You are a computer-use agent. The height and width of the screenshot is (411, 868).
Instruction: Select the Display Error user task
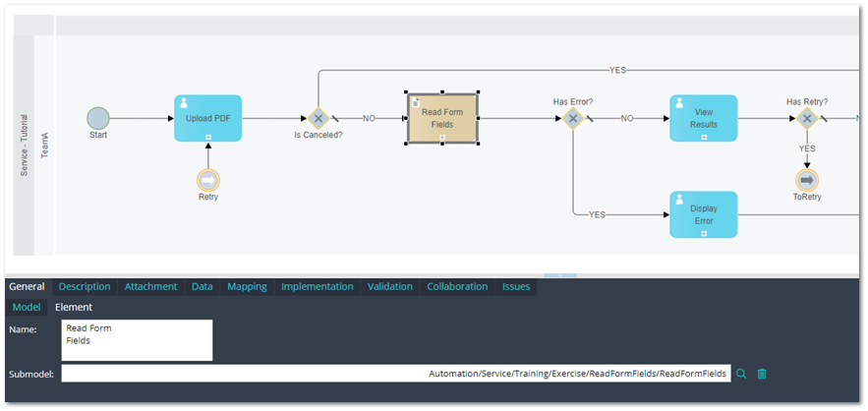(x=704, y=214)
